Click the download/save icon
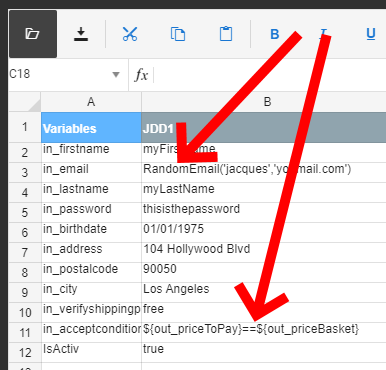Viewport: 386px width, 370px height. coord(81,34)
